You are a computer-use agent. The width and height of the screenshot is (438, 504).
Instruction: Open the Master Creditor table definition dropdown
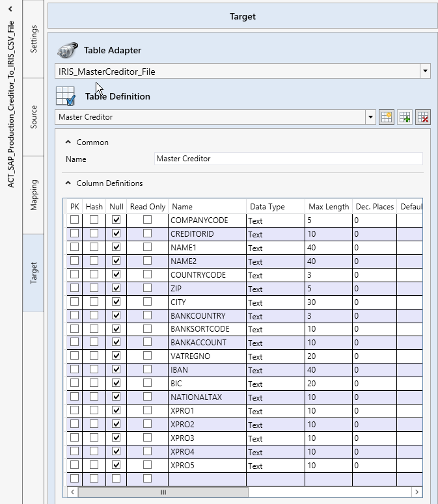(x=371, y=117)
